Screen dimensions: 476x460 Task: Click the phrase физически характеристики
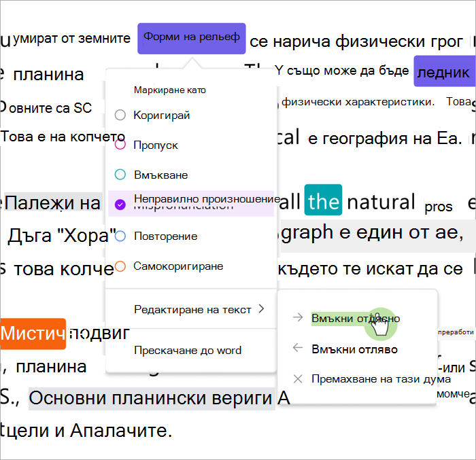[358, 102]
